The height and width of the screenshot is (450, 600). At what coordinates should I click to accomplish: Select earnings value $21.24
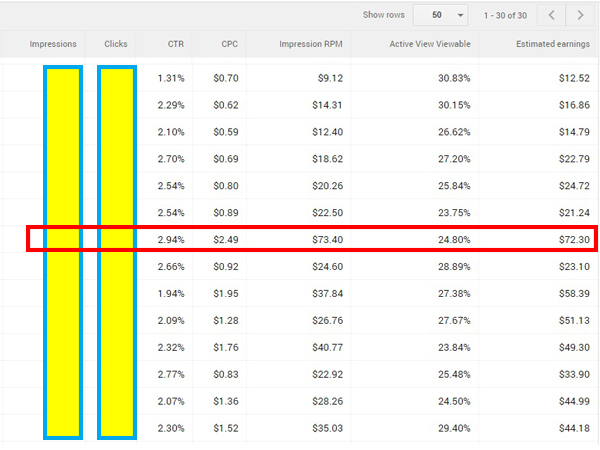[574, 213]
